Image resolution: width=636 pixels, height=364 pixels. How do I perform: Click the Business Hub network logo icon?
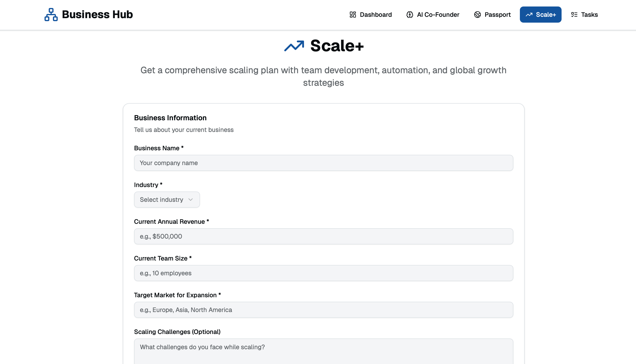click(51, 15)
